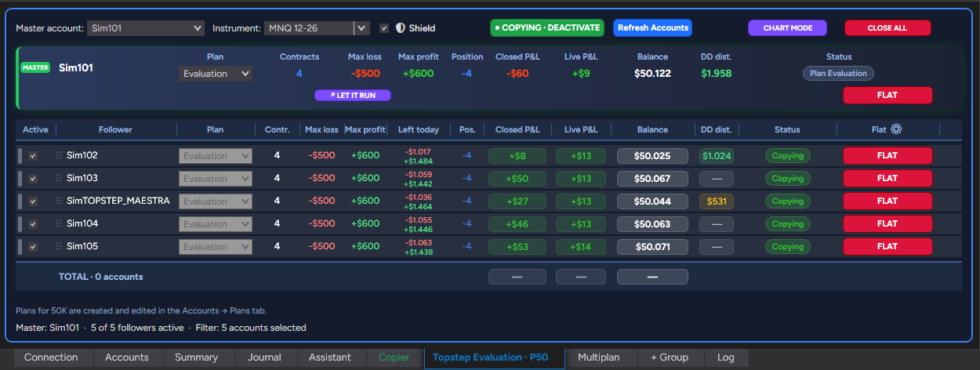Open the Instrument MNQ 12-26 dropdown arrow

pos(361,28)
